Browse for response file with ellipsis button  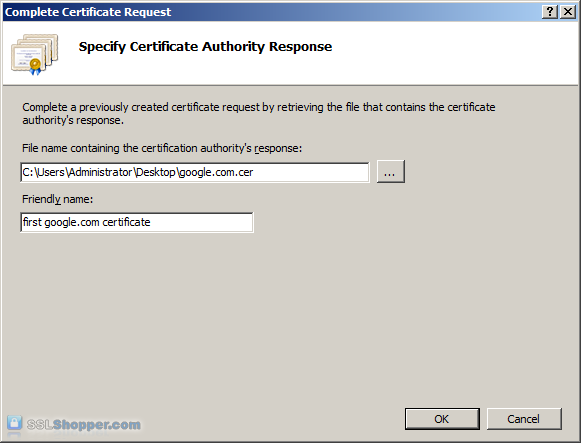[x=391, y=171]
